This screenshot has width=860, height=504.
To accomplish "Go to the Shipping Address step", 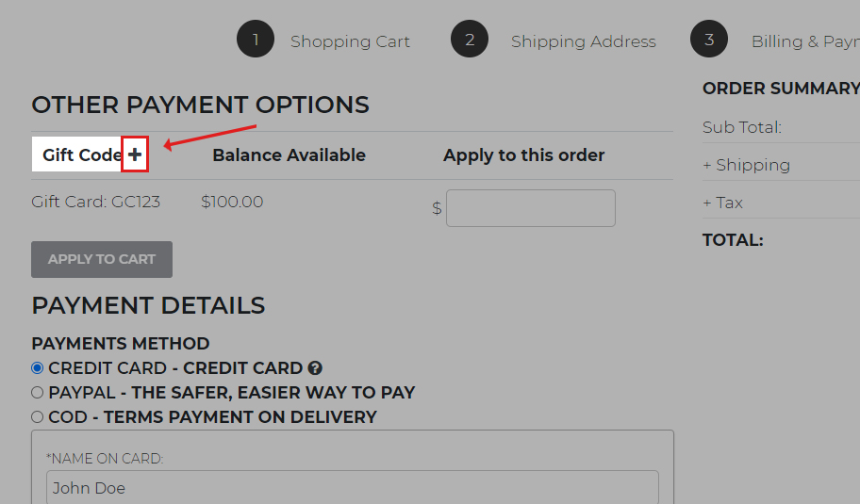I will pos(583,41).
